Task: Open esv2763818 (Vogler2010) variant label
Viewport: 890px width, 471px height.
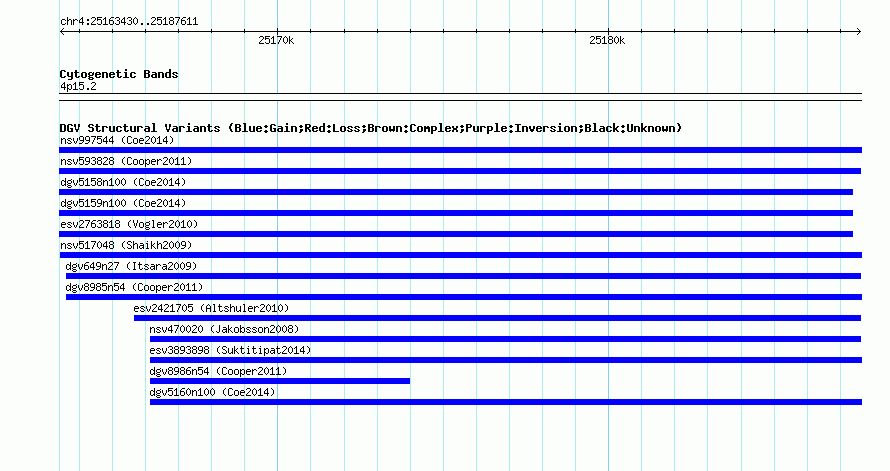Action: point(129,224)
